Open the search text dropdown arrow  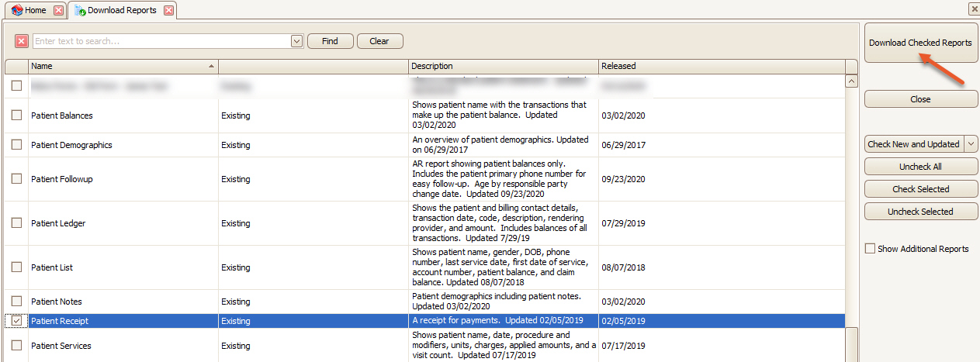point(296,41)
